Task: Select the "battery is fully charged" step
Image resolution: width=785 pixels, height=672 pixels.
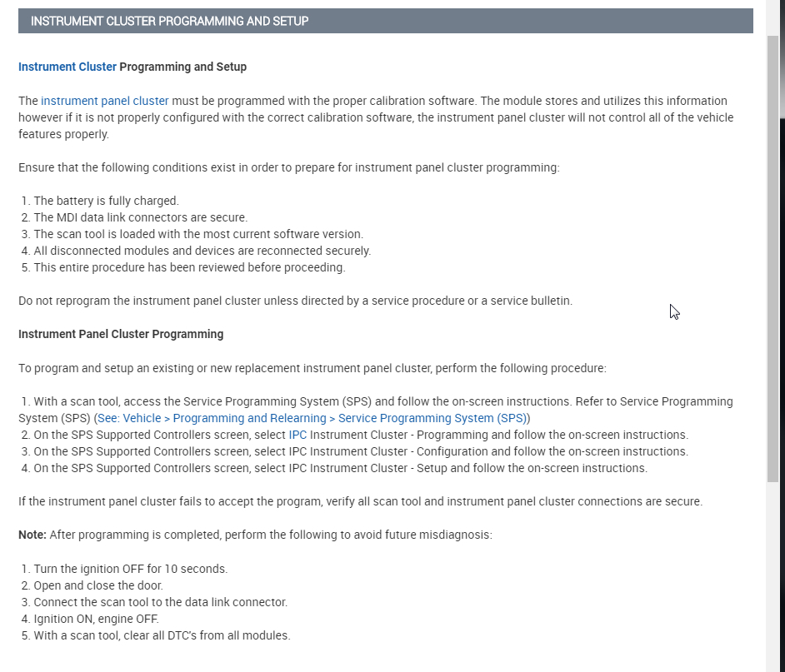Action: click(106, 201)
